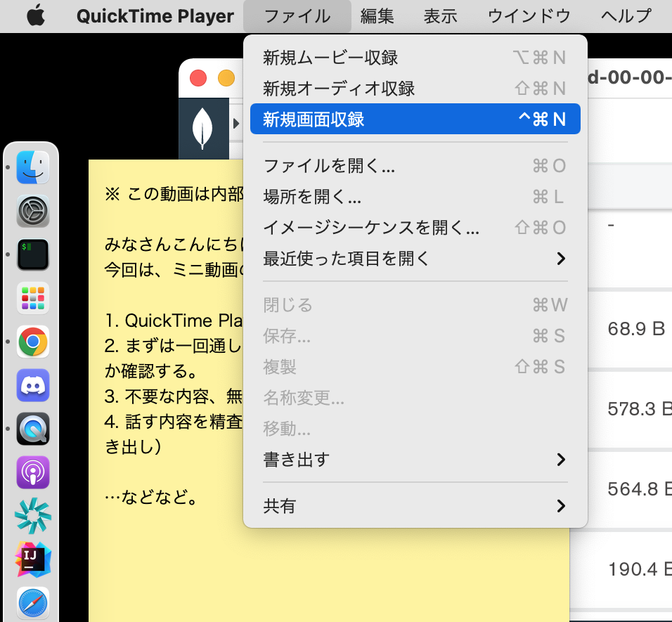This screenshot has width=672, height=622.
Task: Choose イメージシーケンスを開く…
Action: coord(415,228)
